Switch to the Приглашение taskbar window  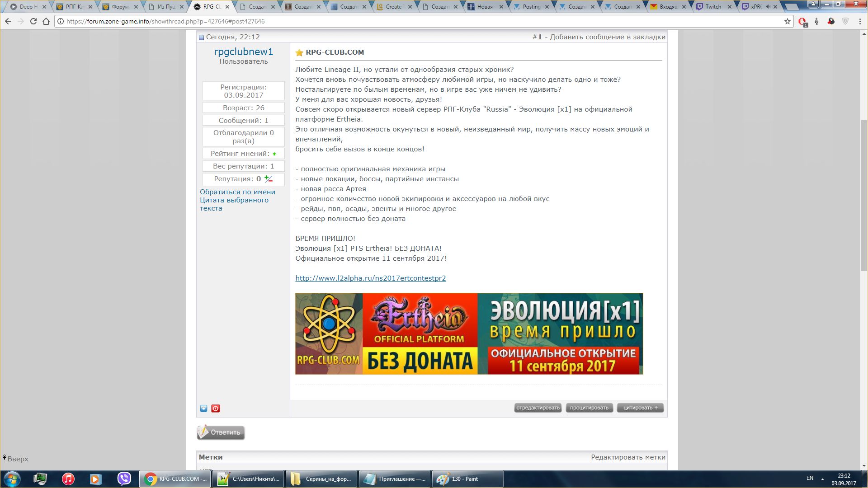point(395,479)
